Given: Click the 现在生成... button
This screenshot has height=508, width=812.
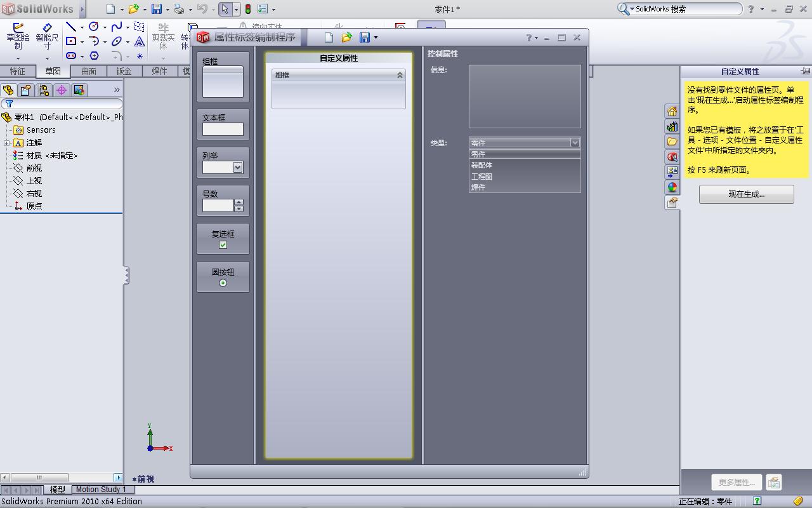Looking at the screenshot, I should point(747,194).
